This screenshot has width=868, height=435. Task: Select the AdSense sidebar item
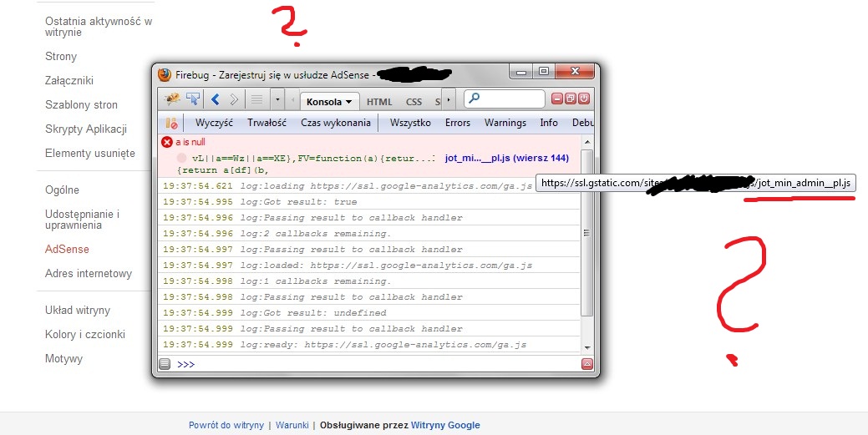click(67, 250)
